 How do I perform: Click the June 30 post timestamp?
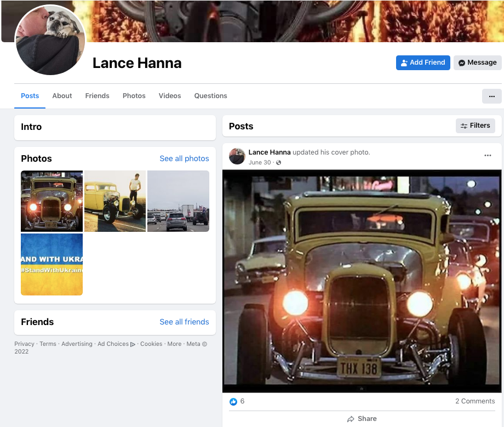[x=260, y=162]
